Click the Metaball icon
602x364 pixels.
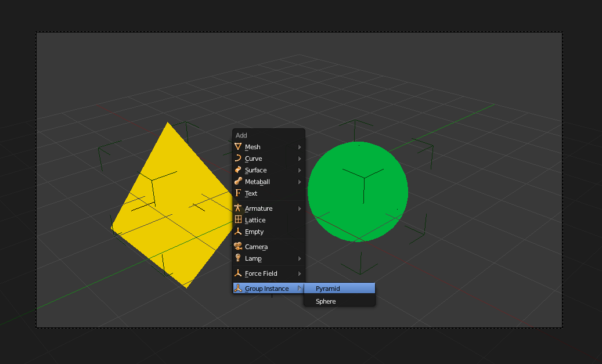click(x=239, y=182)
